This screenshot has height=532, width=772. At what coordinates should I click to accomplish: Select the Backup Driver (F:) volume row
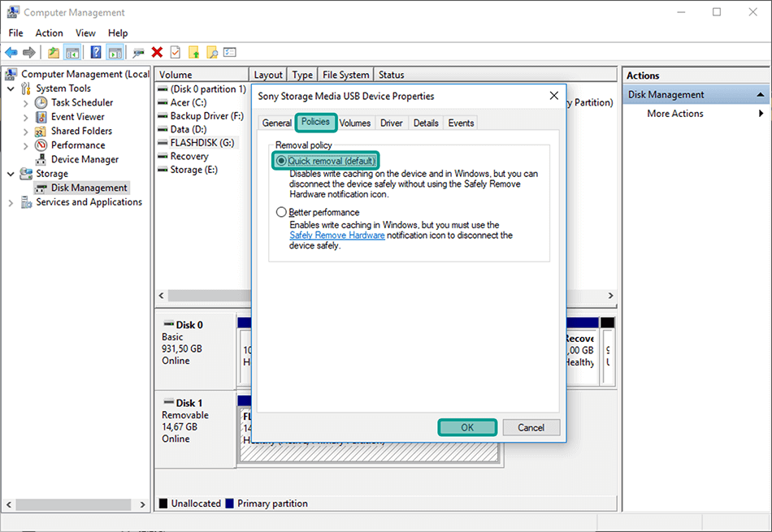point(201,116)
